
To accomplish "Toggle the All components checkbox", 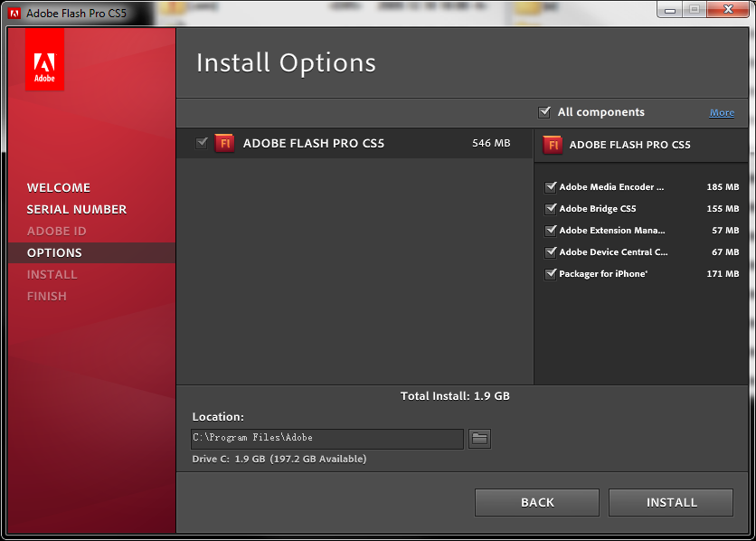I will click(x=544, y=112).
